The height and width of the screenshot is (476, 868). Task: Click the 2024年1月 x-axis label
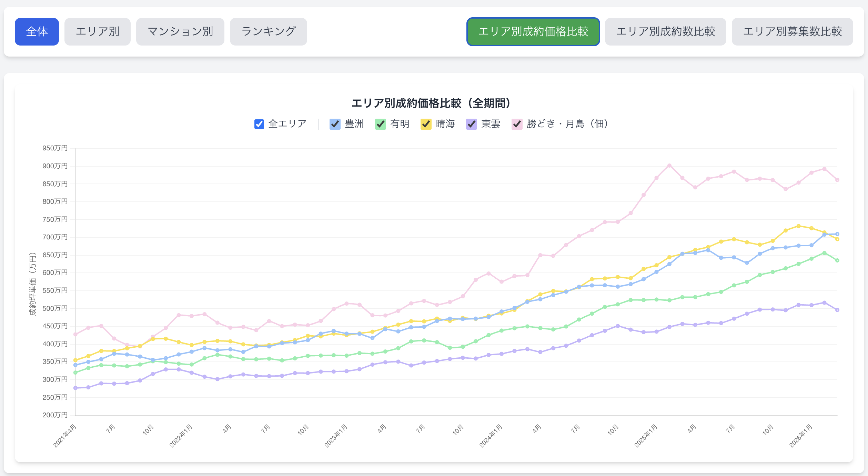pyautogui.click(x=491, y=436)
